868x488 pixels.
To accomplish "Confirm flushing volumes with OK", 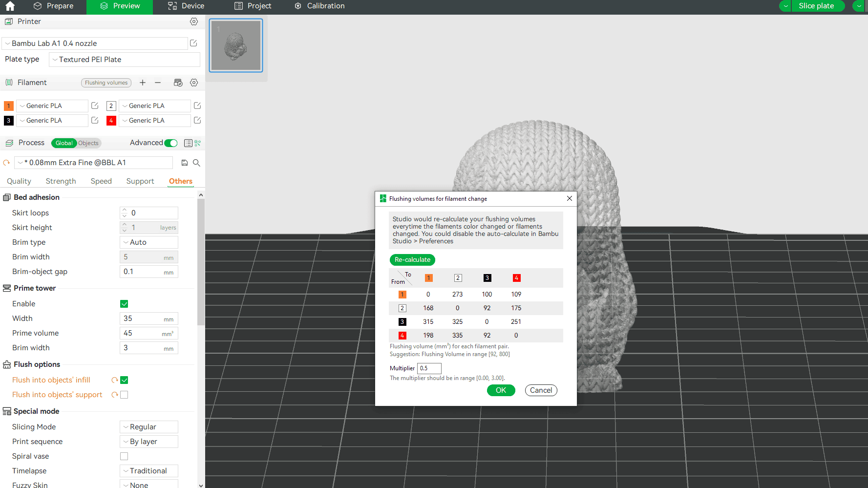I will point(501,390).
